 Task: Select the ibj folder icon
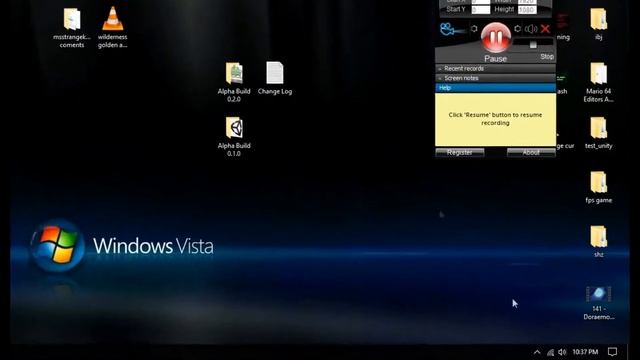(598, 24)
